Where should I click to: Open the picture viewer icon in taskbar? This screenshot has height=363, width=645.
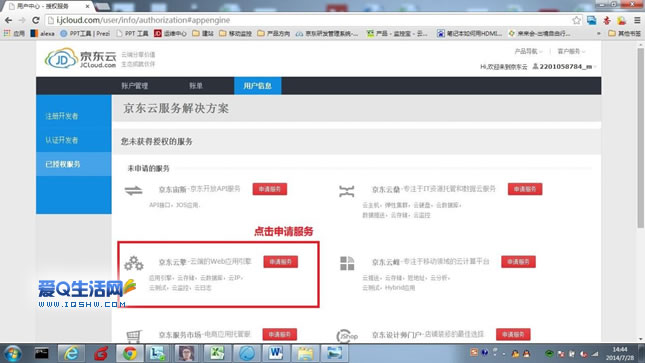[334, 353]
